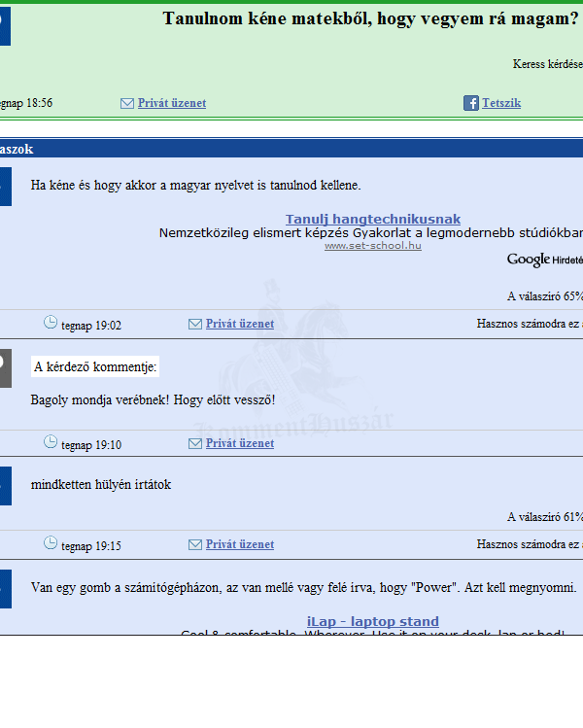Open the Tanulj hangtechnikusnak ad link
Screen dimensions: 583x728
(373, 220)
